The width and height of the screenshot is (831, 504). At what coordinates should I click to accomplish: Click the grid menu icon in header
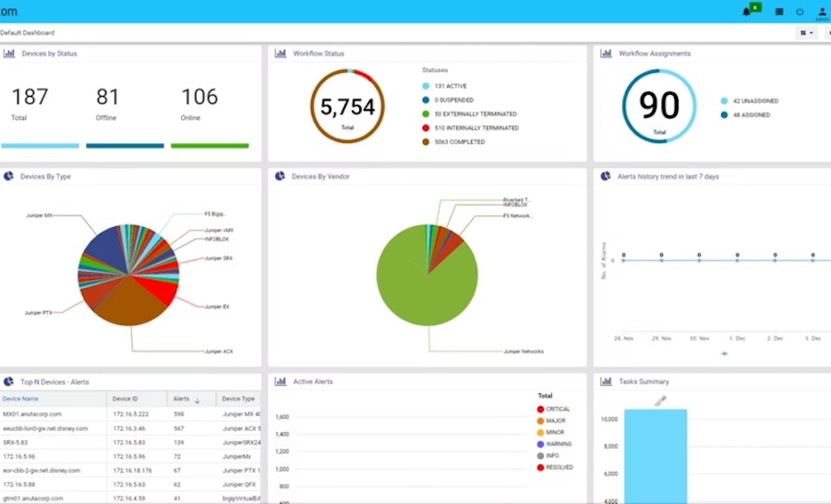pos(779,11)
